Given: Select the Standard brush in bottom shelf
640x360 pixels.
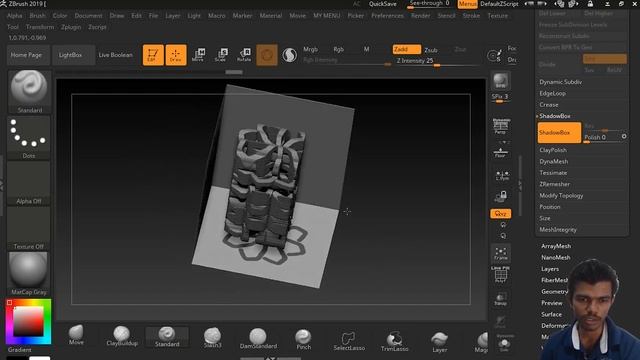Looking at the screenshot, I should click(167, 337).
